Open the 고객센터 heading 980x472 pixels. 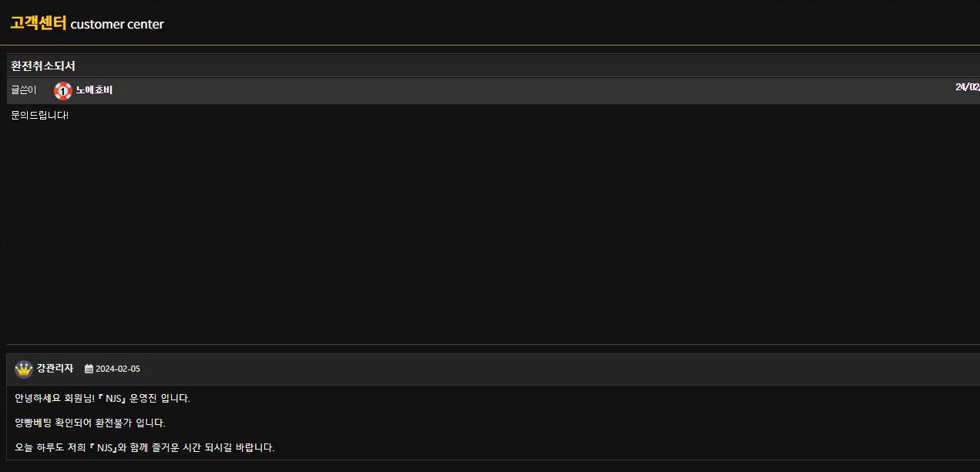click(39, 23)
